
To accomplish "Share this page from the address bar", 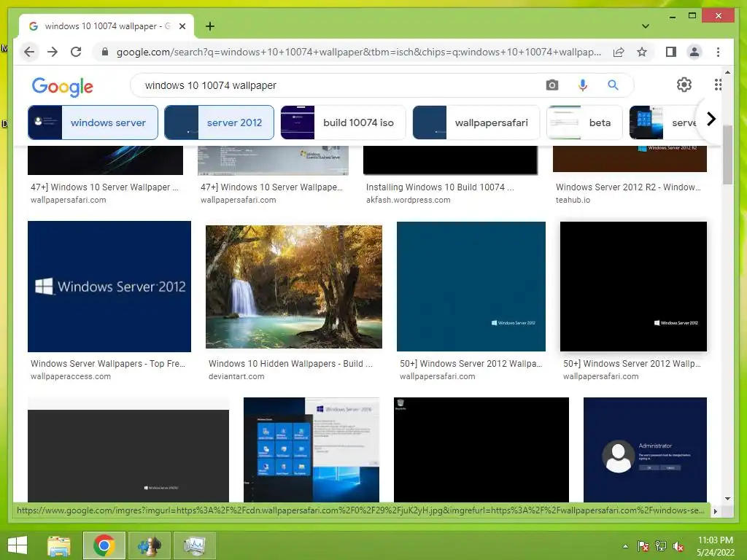I will click(619, 52).
